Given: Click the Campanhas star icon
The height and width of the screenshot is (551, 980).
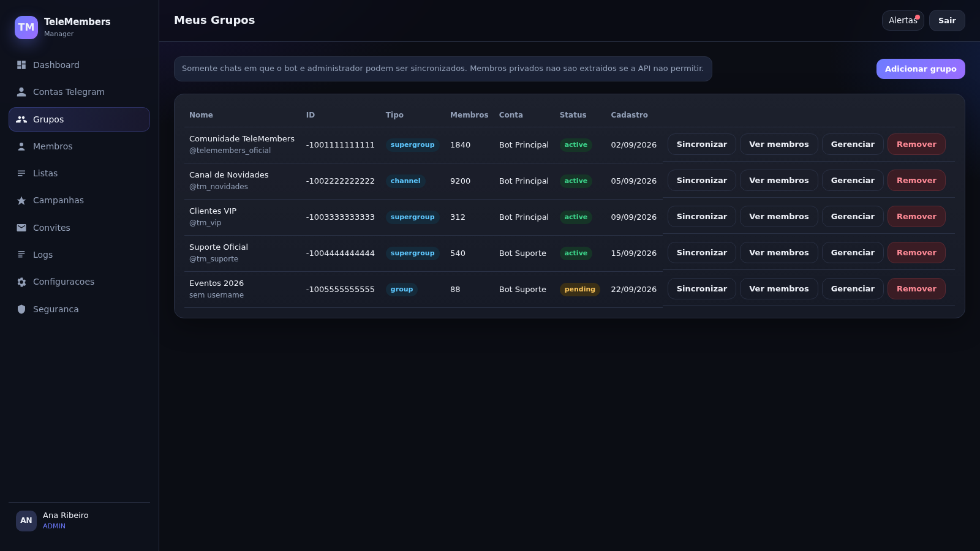Looking at the screenshot, I should tap(21, 200).
